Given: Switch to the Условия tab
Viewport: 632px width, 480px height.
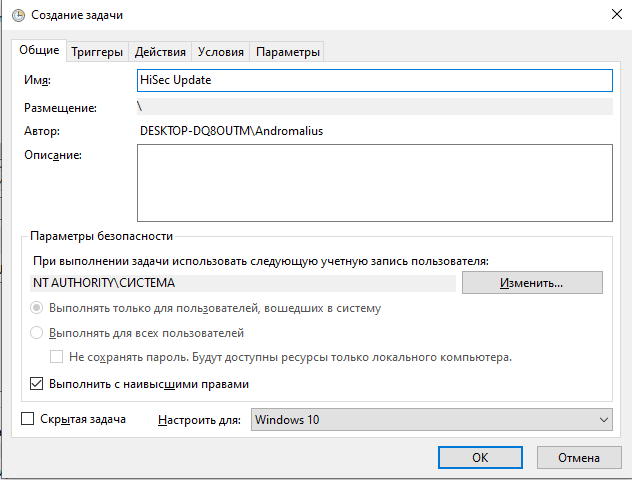Looking at the screenshot, I should click(x=221, y=52).
